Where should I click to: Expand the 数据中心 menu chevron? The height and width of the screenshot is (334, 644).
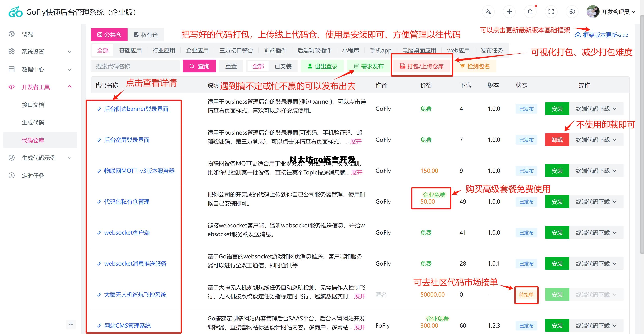pyautogui.click(x=70, y=69)
